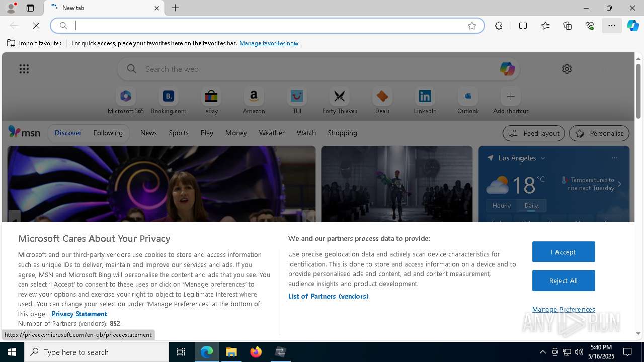Open the Edge profile icon

tap(11, 8)
